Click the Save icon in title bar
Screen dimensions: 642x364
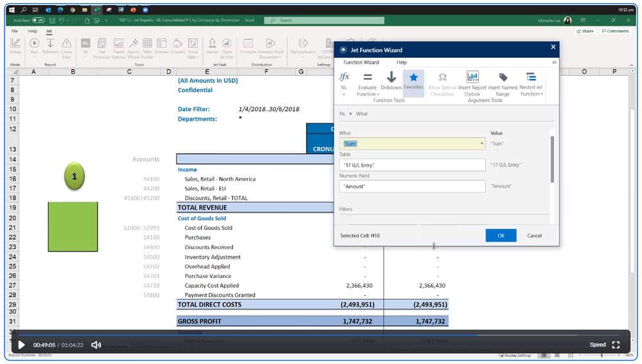52,20
